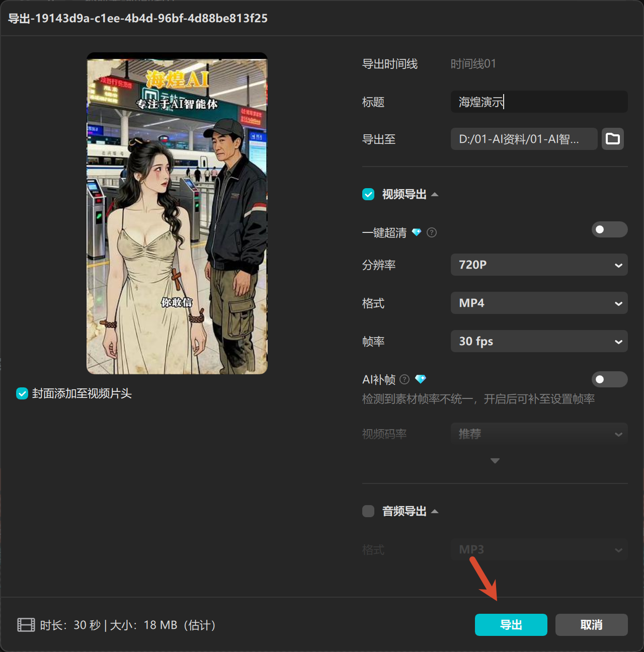
Task: Click the VIP diamond icon beside 一键超清
Action: (x=417, y=232)
